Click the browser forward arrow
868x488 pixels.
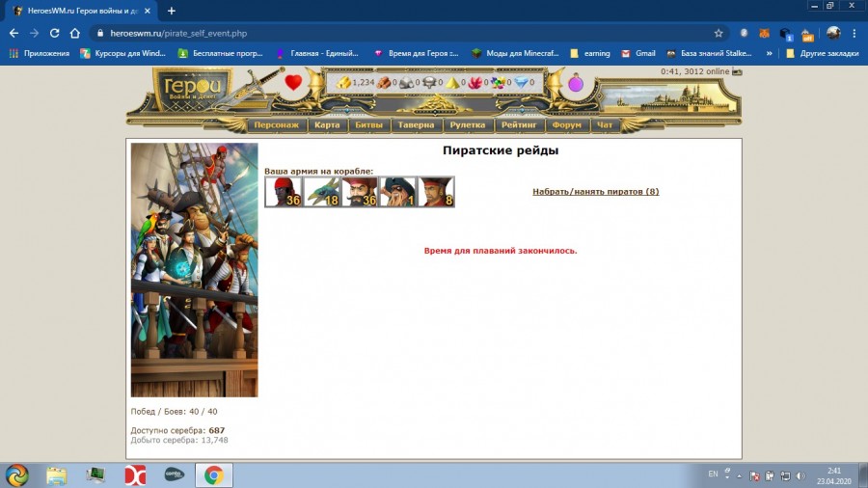pos(35,33)
